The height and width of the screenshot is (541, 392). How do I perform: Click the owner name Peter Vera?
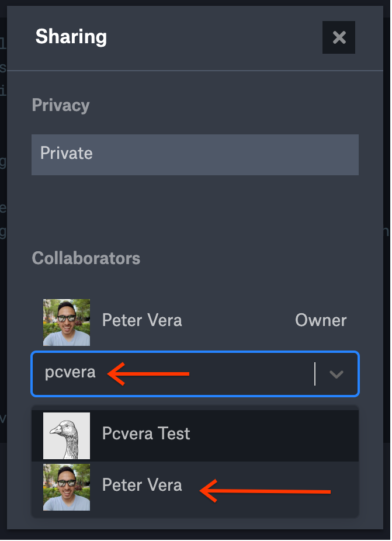(x=142, y=320)
